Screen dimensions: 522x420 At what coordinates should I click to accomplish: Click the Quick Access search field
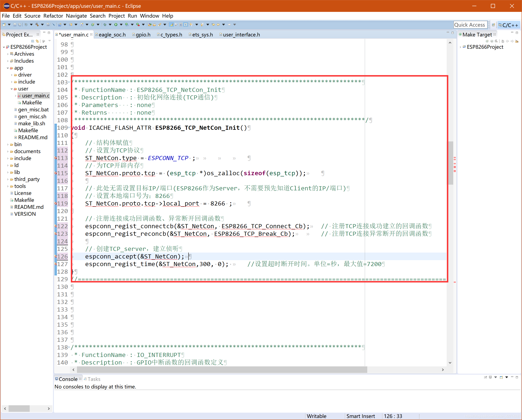470,25
